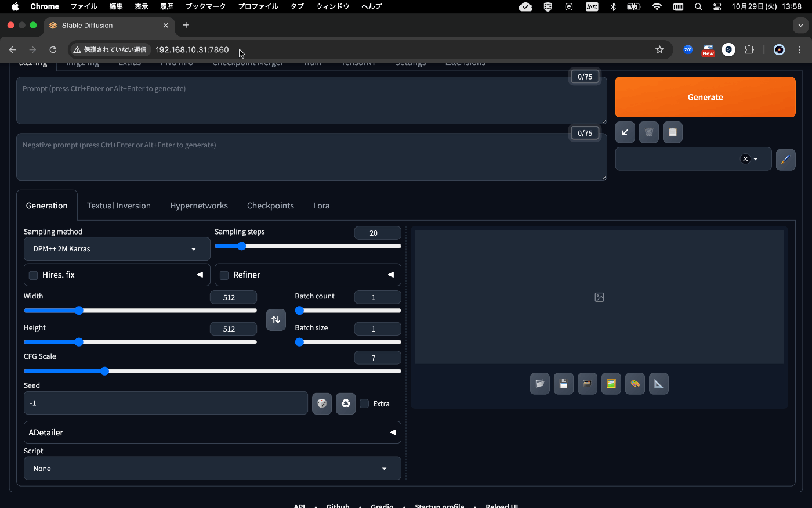Expand the ADetailer accordion
The image size is (812, 508).
[x=212, y=433]
